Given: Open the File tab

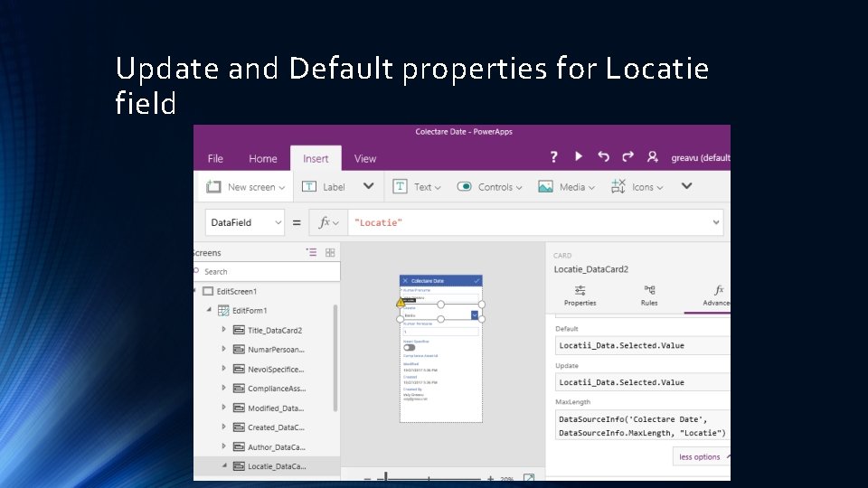Looking at the screenshot, I should point(215,158).
